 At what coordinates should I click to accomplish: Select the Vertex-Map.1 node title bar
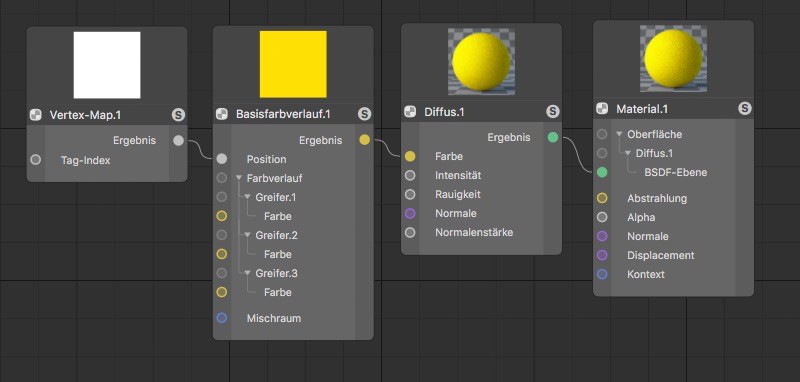(107, 115)
